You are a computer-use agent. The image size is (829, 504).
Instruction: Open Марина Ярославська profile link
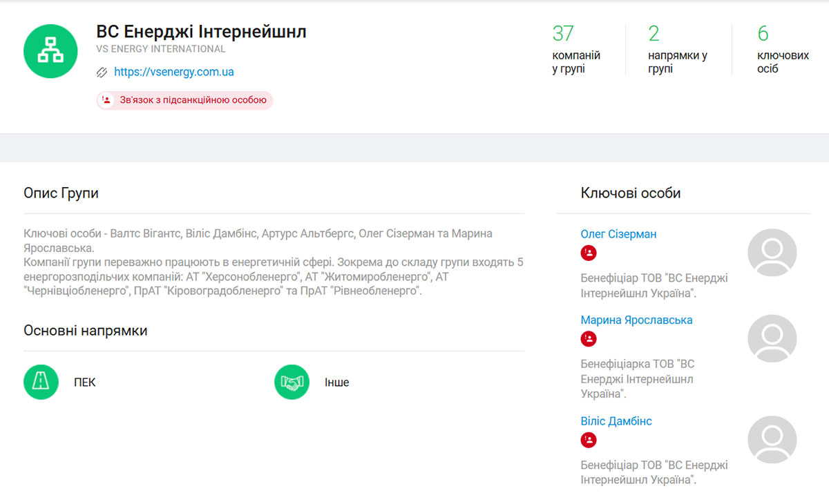pyautogui.click(x=636, y=320)
